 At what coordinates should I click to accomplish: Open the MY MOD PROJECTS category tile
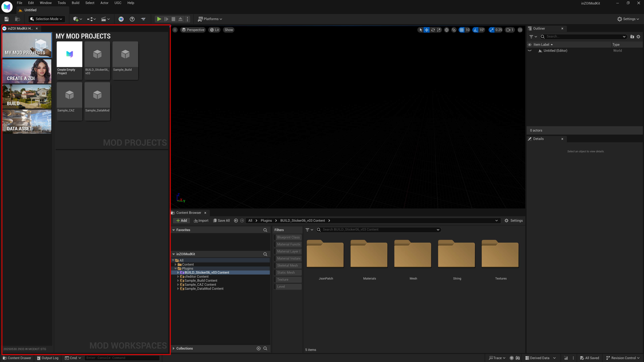(27, 45)
